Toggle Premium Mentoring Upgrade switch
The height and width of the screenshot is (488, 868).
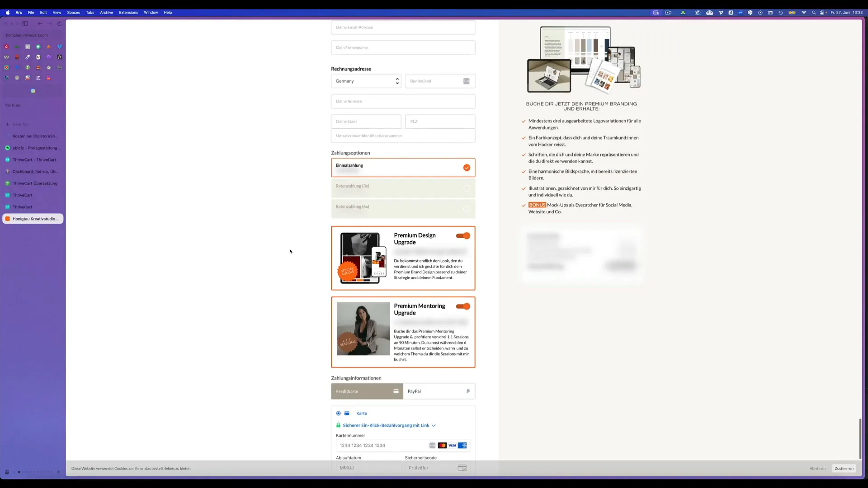coord(463,306)
